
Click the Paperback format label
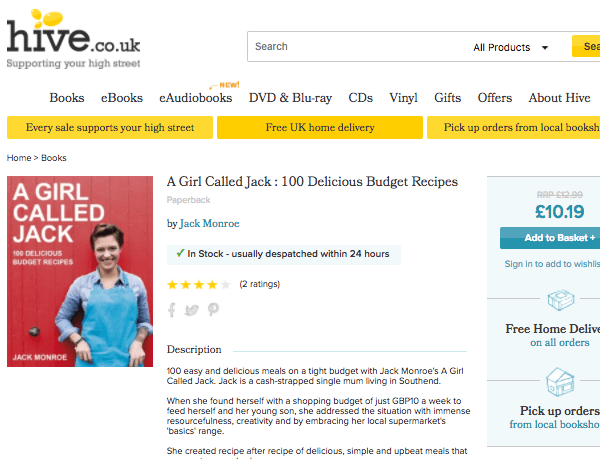click(189, 200)
